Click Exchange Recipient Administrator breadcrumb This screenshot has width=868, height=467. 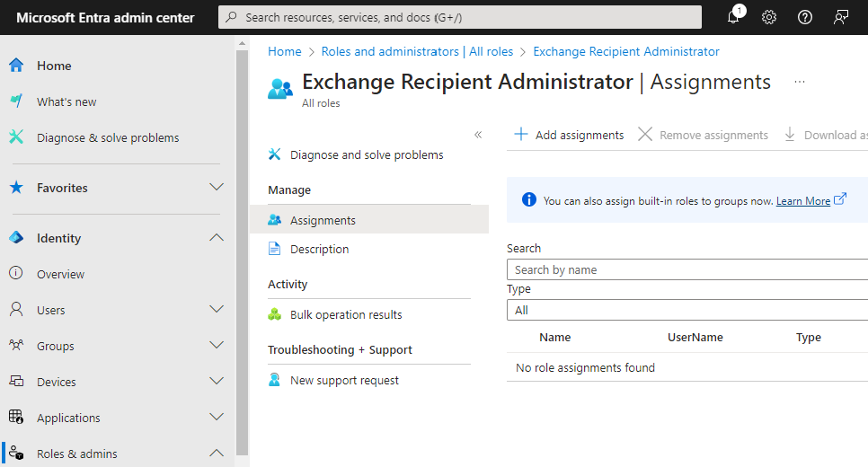click(626, 51)
